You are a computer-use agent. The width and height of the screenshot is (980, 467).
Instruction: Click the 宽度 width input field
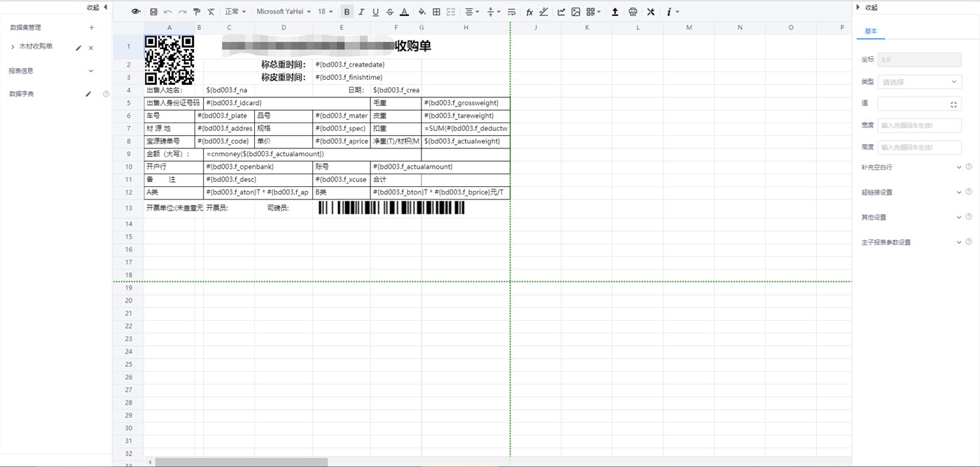(x=919, y=125)
